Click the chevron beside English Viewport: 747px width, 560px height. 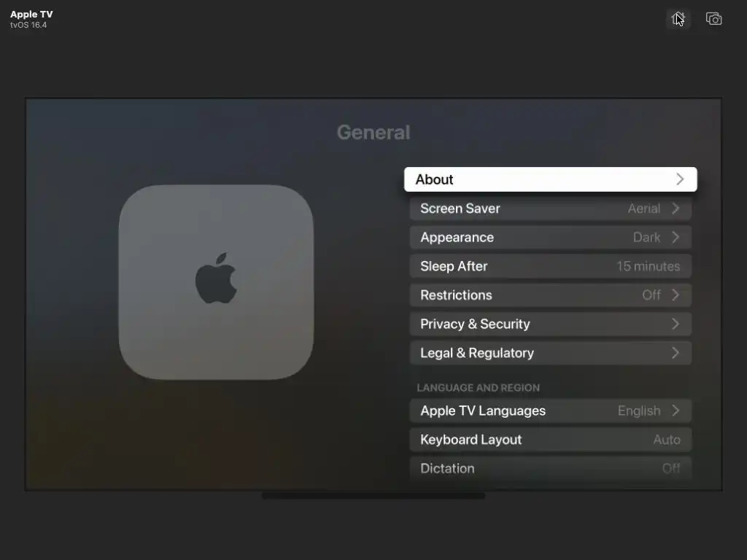(x=676, y=411)
